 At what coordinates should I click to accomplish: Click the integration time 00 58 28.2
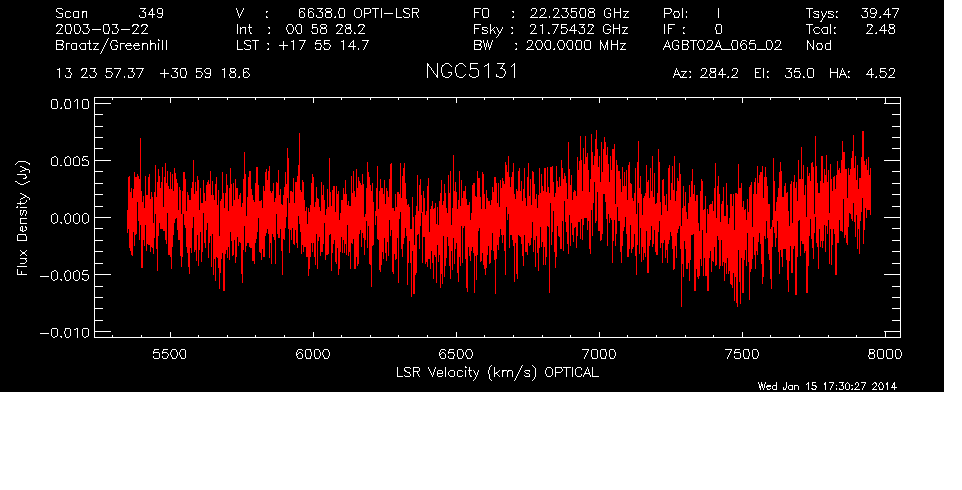pyautogui.click(x=326, y=29)
